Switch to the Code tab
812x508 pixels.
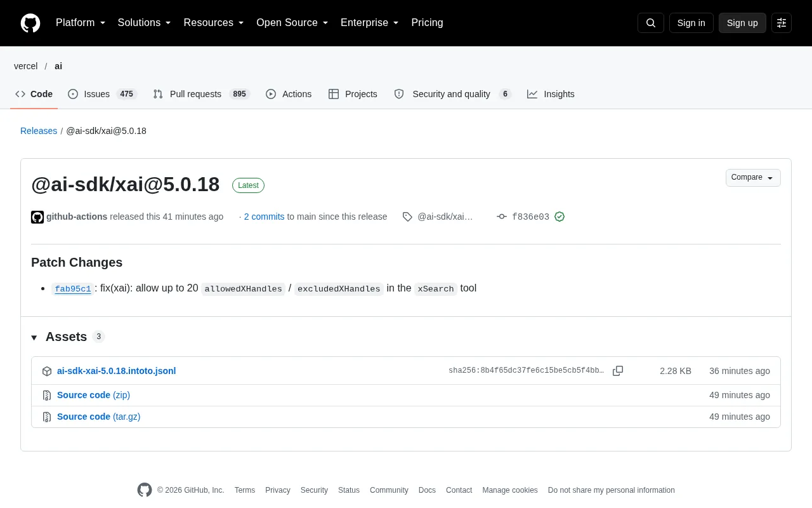[34, 94]
